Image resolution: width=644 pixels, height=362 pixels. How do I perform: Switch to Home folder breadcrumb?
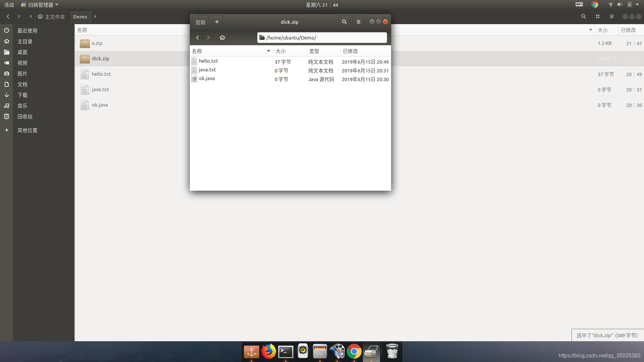[x=52, y=17]
